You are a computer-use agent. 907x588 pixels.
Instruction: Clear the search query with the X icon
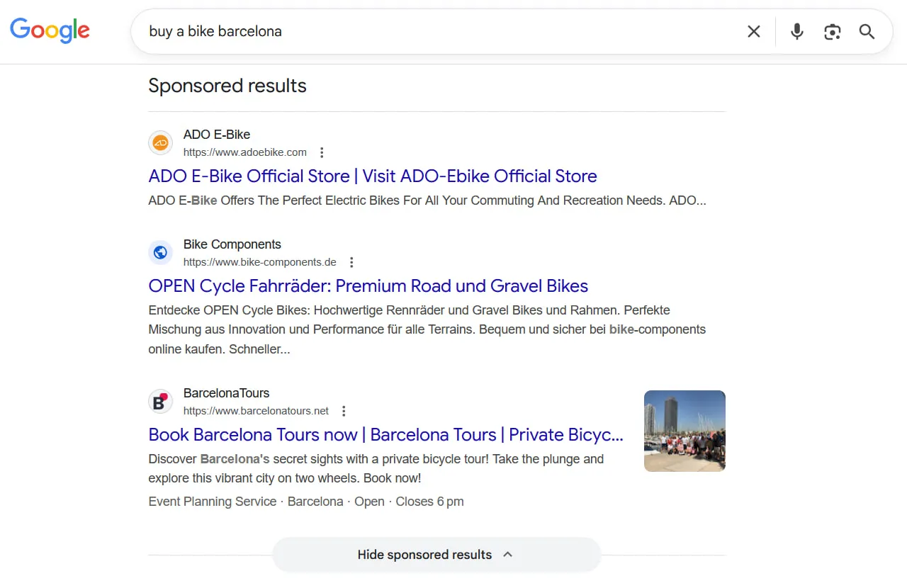(x=753, y=31)
